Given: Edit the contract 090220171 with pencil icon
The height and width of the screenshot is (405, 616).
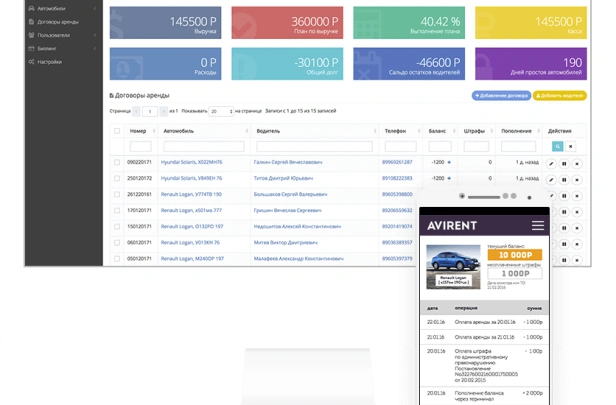Looking at the screenshot, I should (x=551, y=162).
